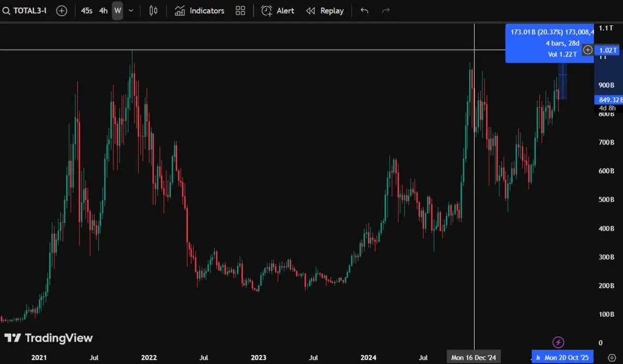
Task: Click the 900 B price scale label
Action: 607,85
